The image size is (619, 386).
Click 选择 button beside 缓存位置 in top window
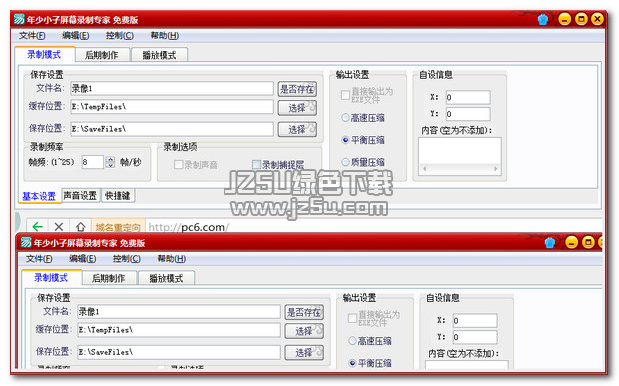click(297, 108)
